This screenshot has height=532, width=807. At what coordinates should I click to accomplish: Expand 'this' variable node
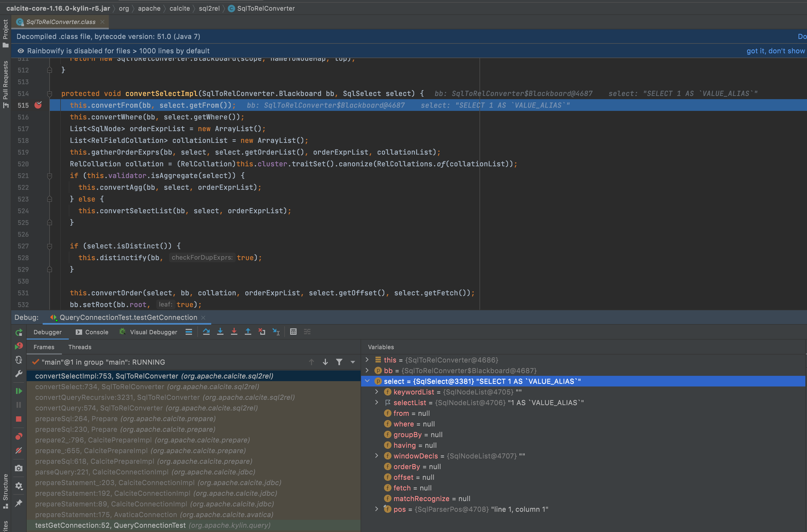pos(367,360)
